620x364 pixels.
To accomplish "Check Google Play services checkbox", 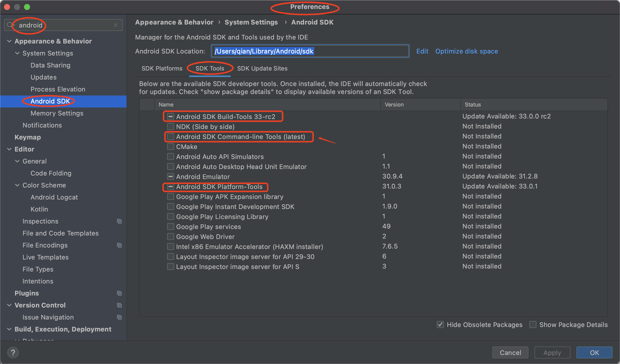I will click(171, 226).
